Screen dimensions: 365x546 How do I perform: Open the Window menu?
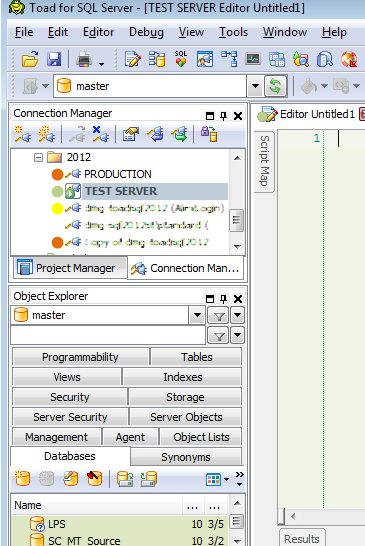pyautogui.click(x=285, y=32)
